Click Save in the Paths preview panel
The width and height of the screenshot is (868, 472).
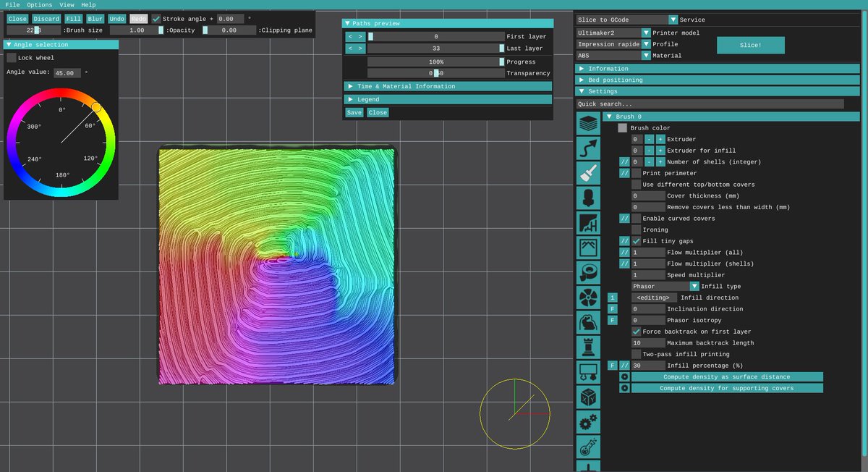(x=354, y=113)
